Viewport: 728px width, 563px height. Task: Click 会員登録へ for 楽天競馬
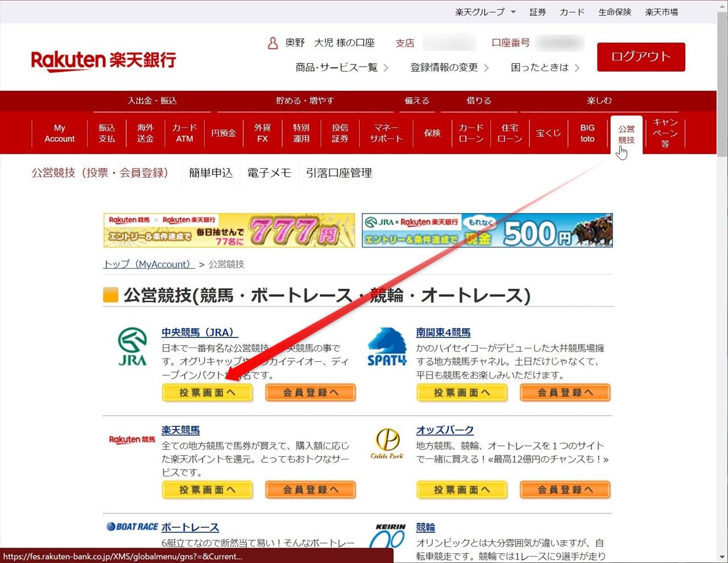(311, 490)
